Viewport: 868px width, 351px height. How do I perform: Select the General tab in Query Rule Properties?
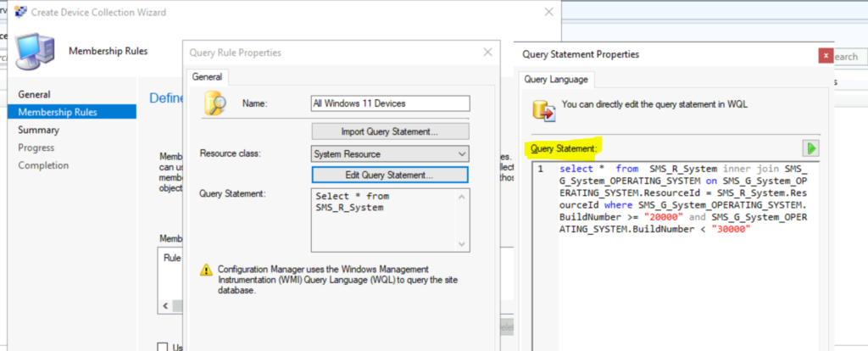coord(207,77)
